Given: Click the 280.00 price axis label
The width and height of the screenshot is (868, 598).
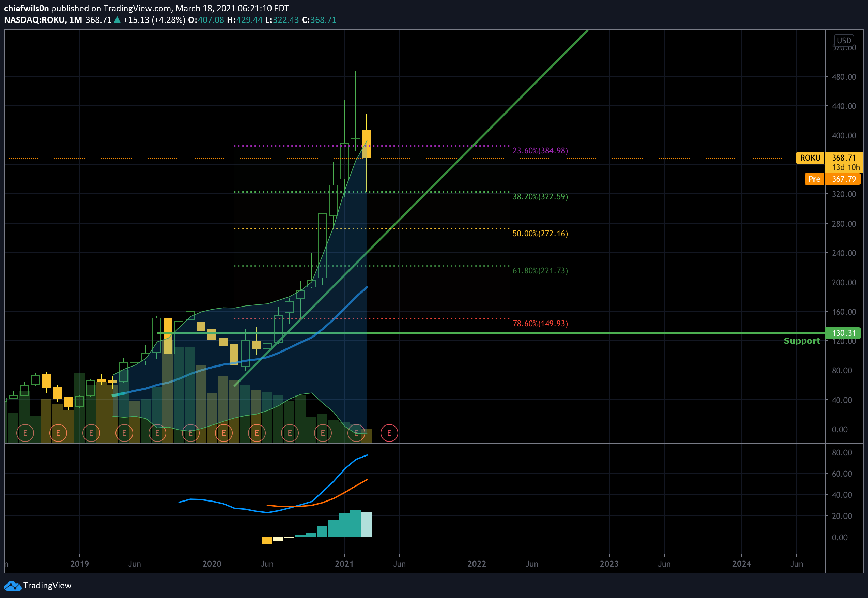Looking at the screenshot, I should pyautogui.click(x=844, y=224).
